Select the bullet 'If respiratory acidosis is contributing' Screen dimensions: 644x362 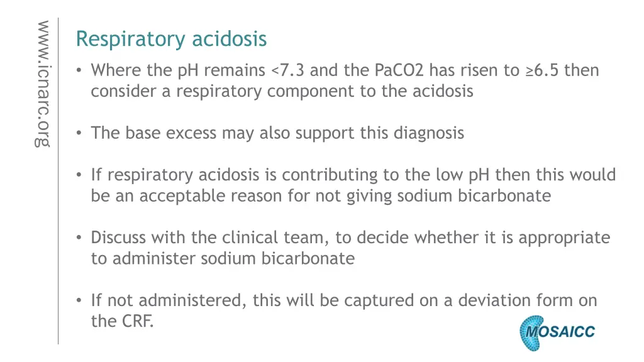pyautogui.click(x=353, y=185)
